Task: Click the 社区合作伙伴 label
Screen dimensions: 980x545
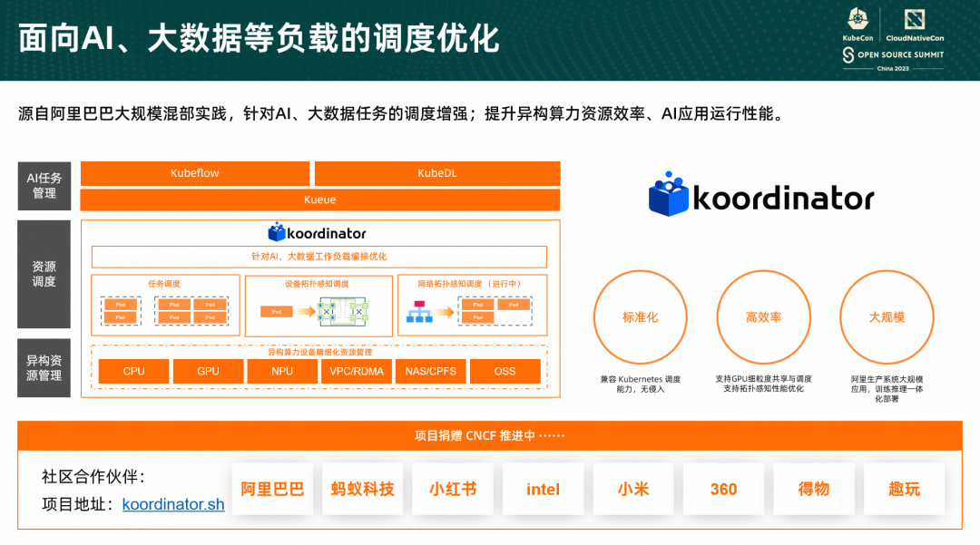Action: click(93, 477)
